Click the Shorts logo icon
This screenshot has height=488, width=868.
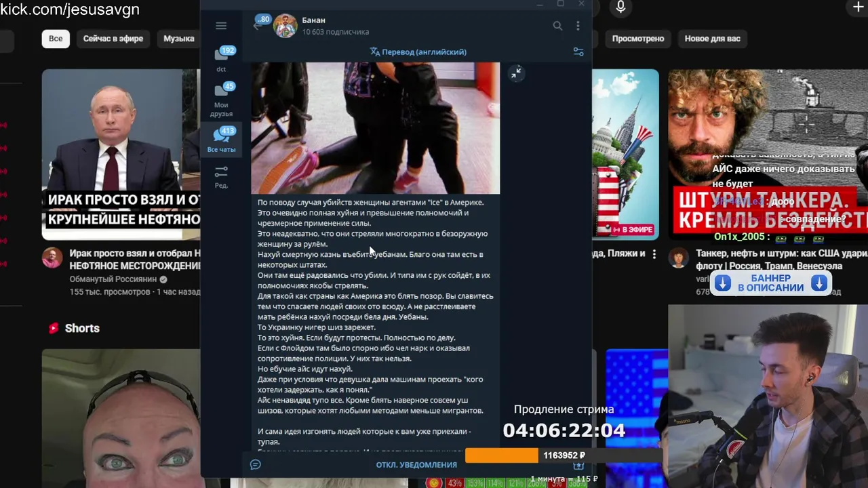click(54, 328)
